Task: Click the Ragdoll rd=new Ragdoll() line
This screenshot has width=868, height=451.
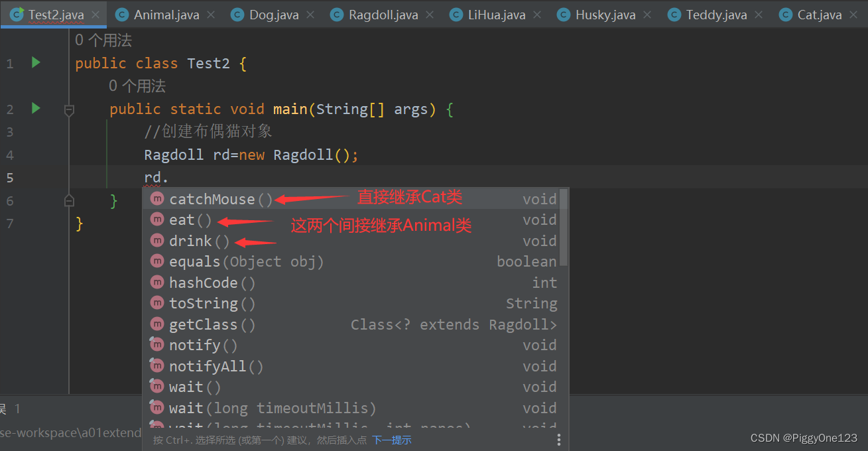Action: point(251,155)
